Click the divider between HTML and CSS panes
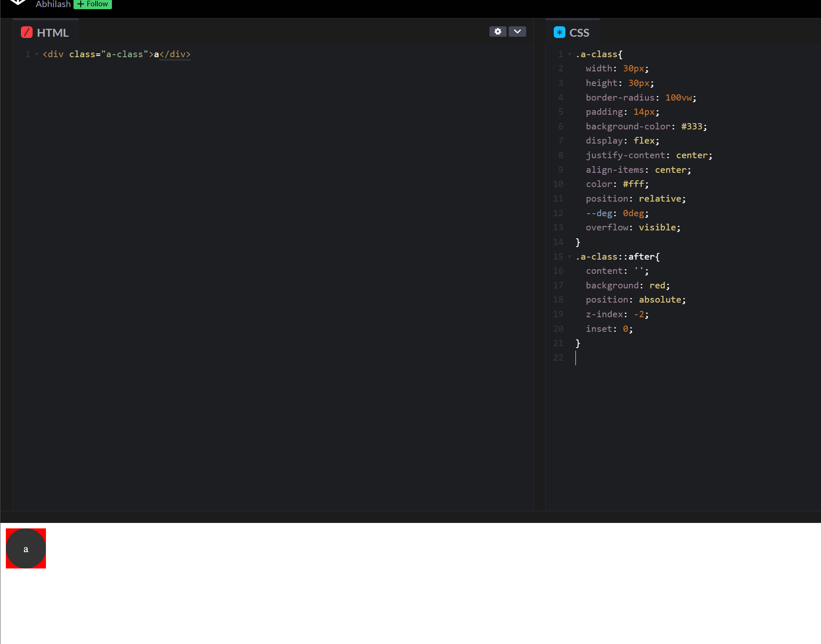The width and height of the screenshot is (821, 644). tap(539, 267)
